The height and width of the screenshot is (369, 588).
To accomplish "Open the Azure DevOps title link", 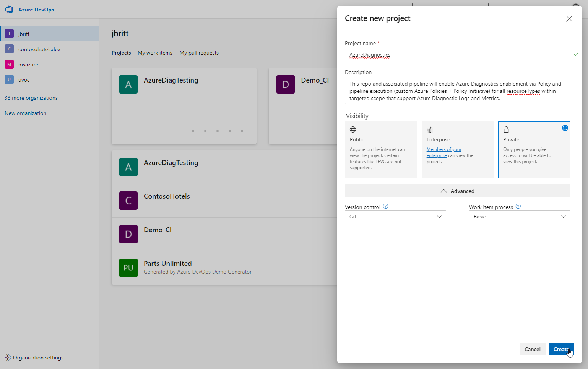I will 36,10.
